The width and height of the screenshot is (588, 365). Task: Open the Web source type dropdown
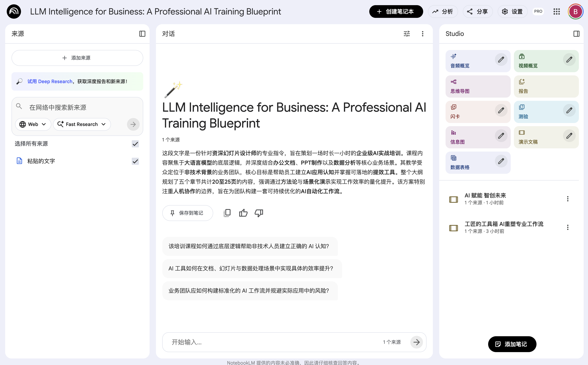click(x=33, y=124)
